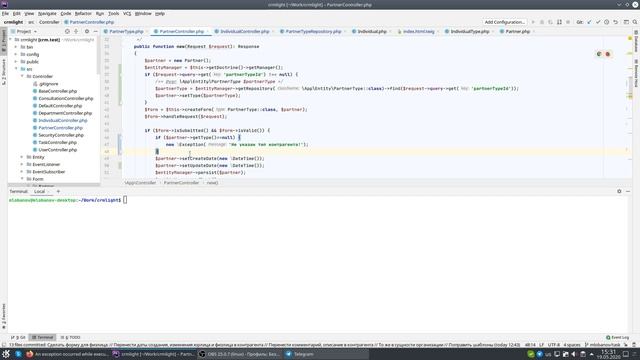Open the Git tool window button
Image resolution: width=640 pixels, height=360 pixels.
(18, 338)
